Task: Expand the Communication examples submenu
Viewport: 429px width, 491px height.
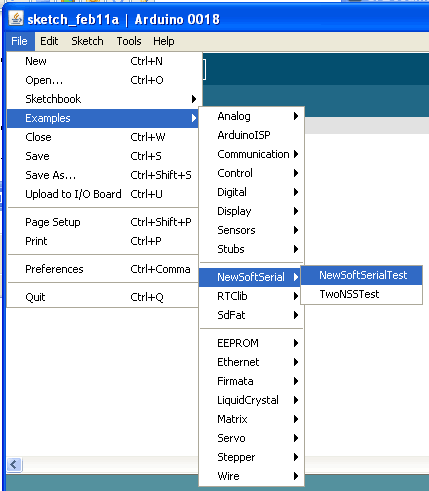Action: 252,154
